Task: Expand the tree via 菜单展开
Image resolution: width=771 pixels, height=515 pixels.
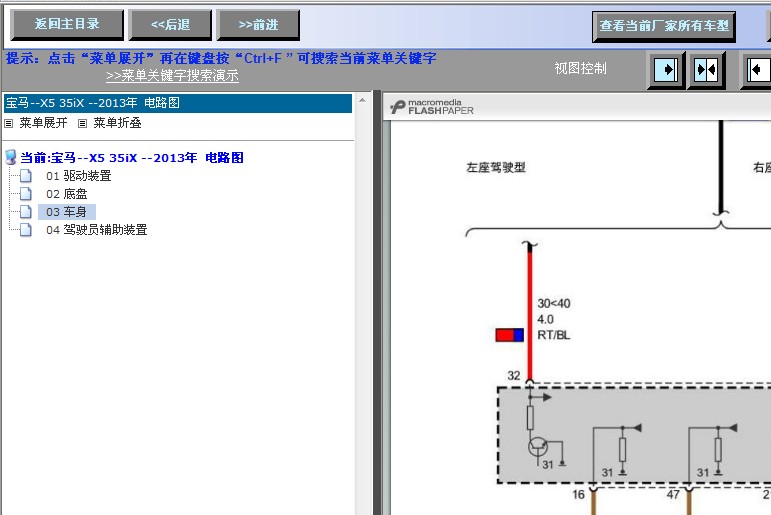Action: point(43,122)
